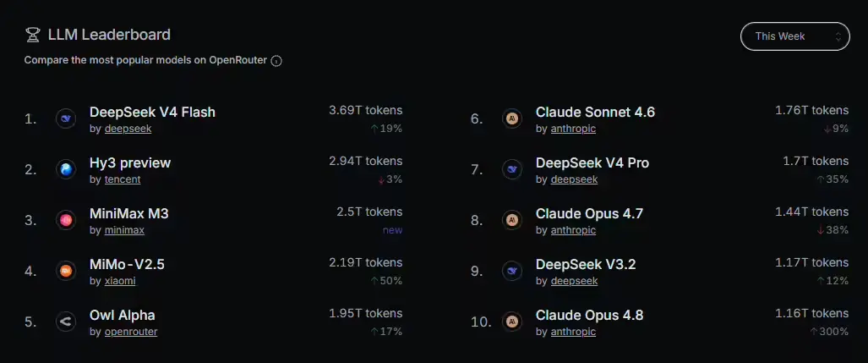Screen dimensions: 868x363
Task: Open anthropic link under Claude Sonnet 4.6
Action: [573, 129]
